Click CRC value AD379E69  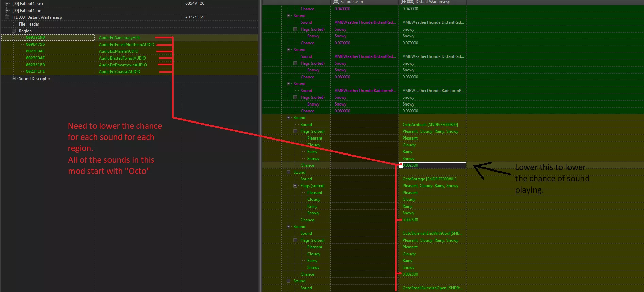point(194,17)
